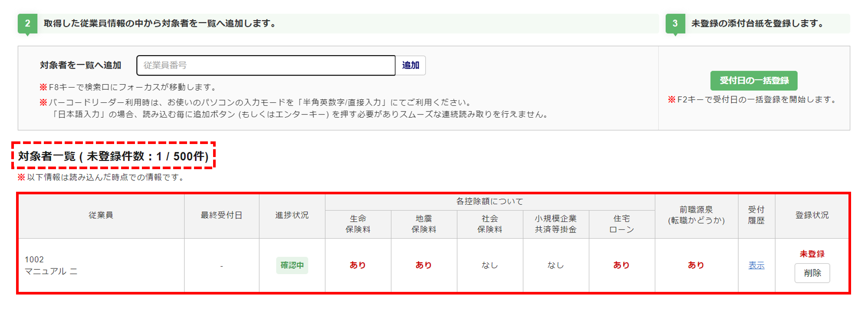The image size is (868, 311).
Task: Click the あり value under 生命保険料
Action: pyautogui.click(x=358, y=265)
